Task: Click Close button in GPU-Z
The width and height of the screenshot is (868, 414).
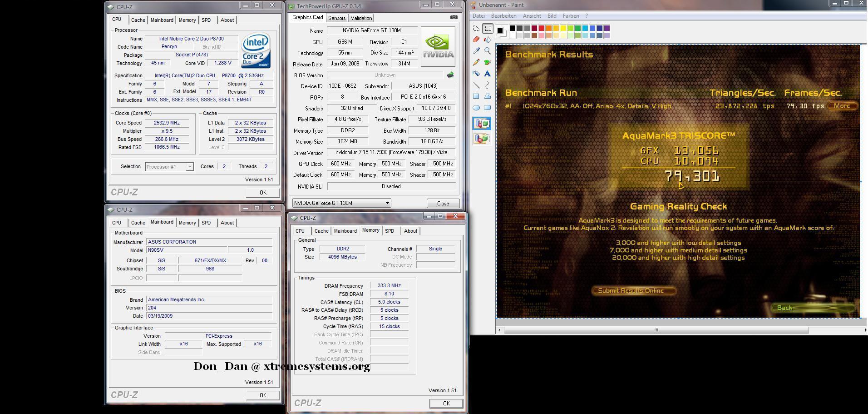Action: tap(443, 203)
